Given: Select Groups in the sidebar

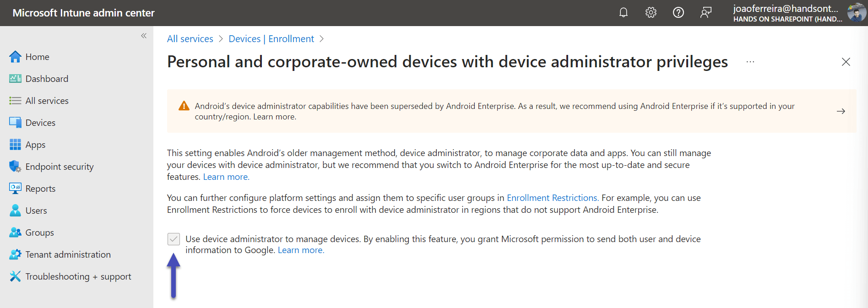Looking at the screenshot, I should pos(39,232).
